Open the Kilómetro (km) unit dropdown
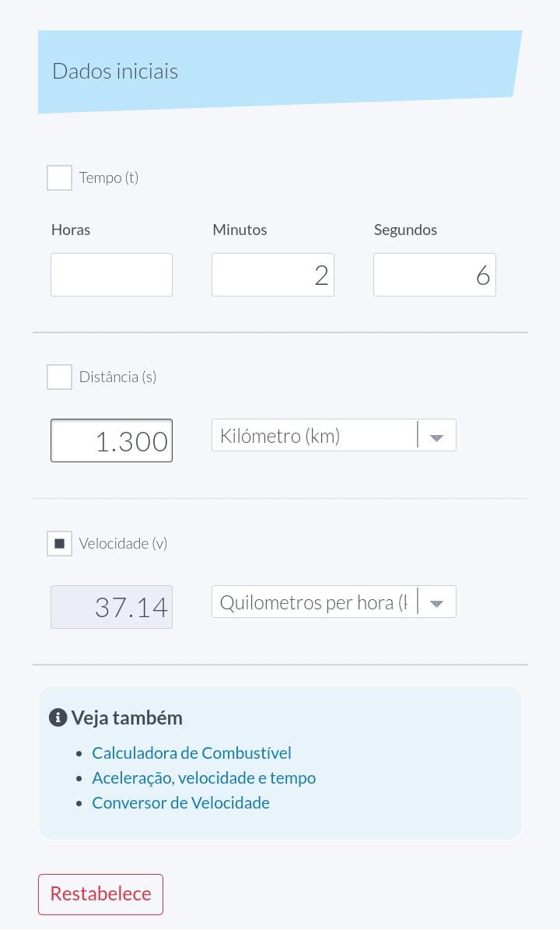Viewport: 560px width, 930px height. point(334,436)
